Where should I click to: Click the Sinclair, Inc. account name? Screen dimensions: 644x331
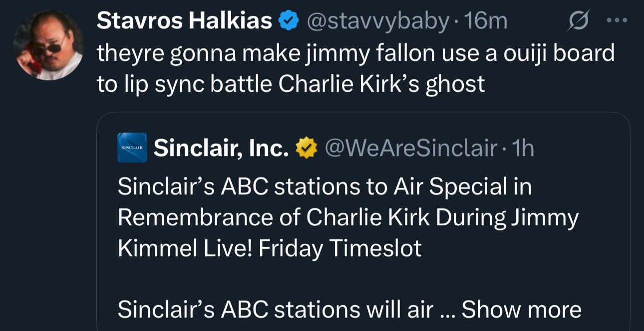coord(221,148)
